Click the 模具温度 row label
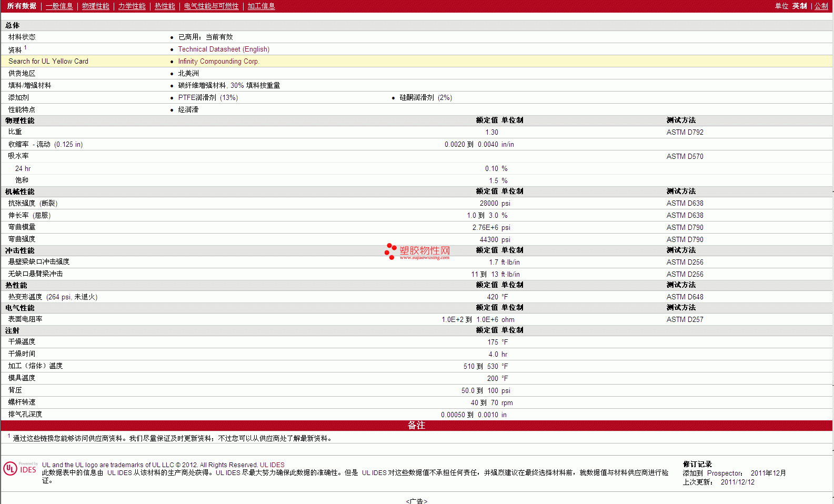 tap(22, 378)
